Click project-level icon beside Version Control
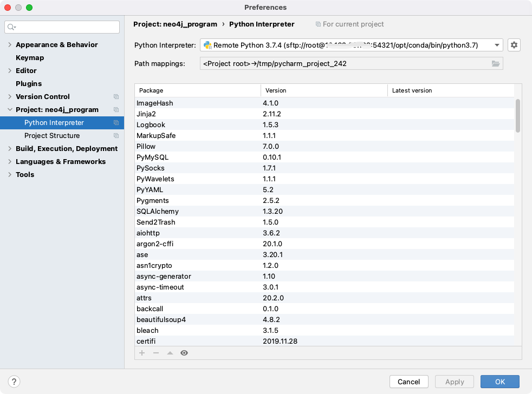Screen dimensions: 532x394 pyautogui.click(x=116, y=97)
